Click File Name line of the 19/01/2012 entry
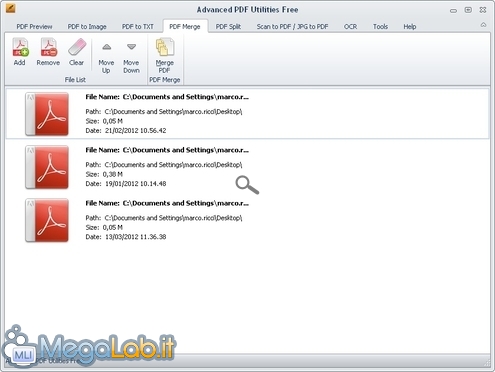The width and height of the screenshot is (495, 372). pyautogui.click(x=167, y=150)
